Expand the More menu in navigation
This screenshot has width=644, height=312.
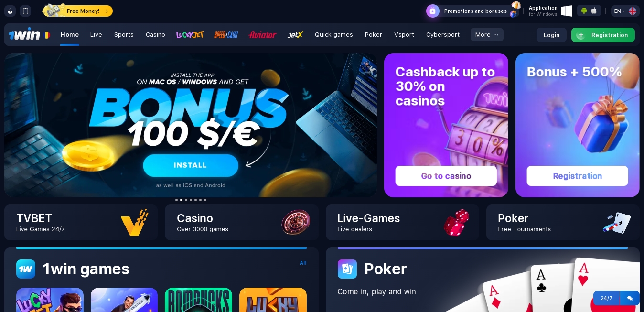(x=487, y=35)
